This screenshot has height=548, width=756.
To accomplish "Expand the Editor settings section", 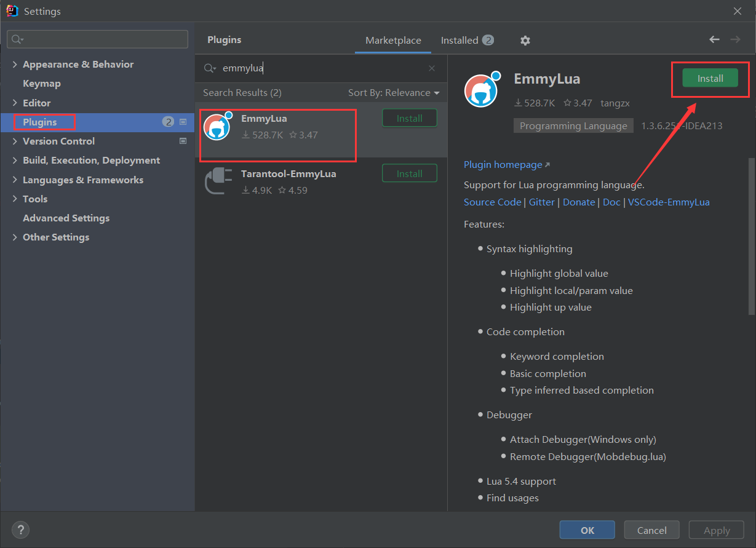I will click(x=15, y=103).
